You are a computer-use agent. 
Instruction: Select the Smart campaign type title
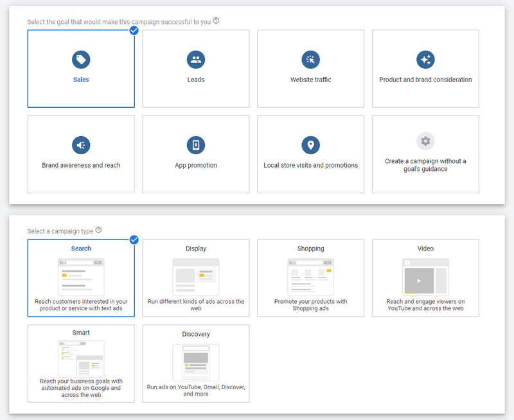point(81,333)
